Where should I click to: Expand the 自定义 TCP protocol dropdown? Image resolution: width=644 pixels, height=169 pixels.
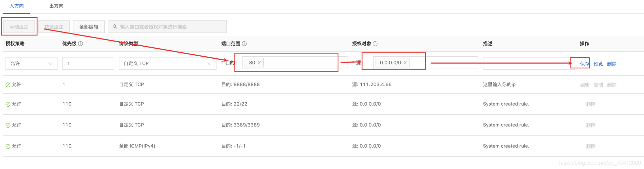click(x=167, y=63)
